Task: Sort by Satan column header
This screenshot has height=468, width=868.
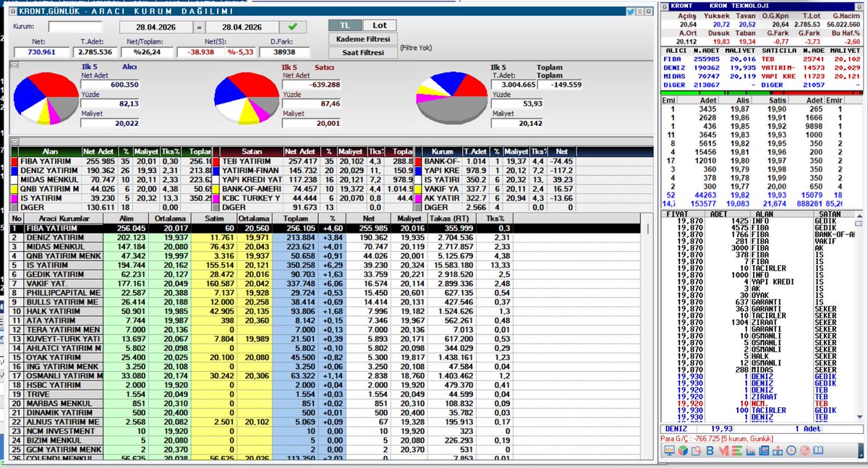Action: [x=251, y=151]
